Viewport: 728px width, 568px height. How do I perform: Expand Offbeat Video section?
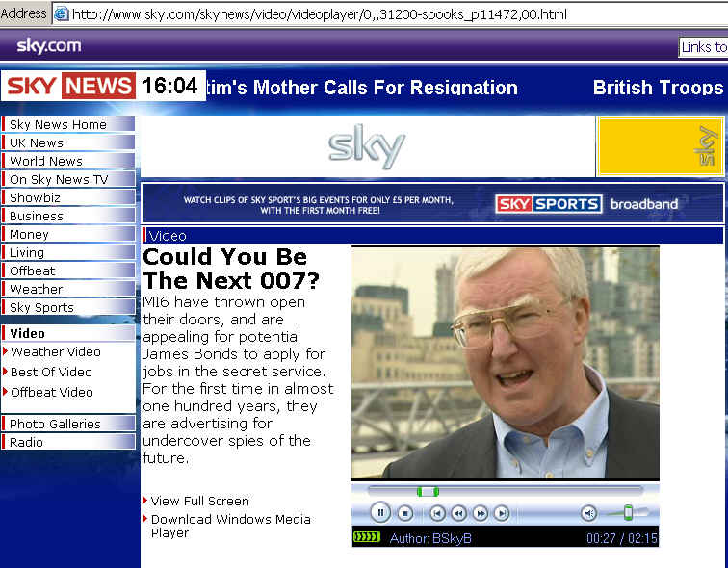point(51,393)
